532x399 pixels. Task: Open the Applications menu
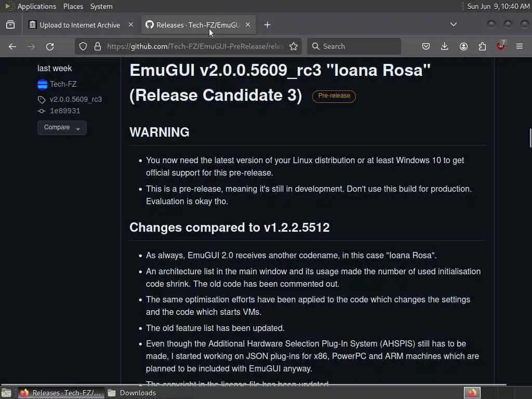(x=37, y=6)
